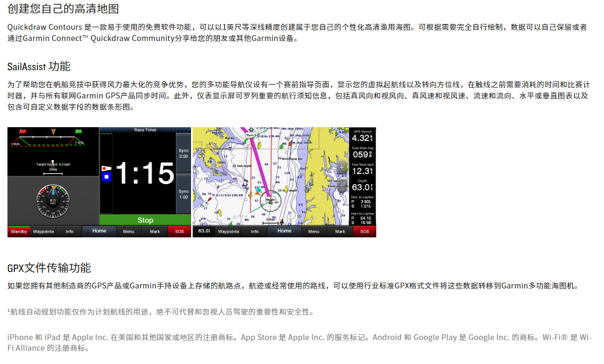Click the Depth 63.0 data field
Screen dimensions: 604x364
click(362, 186)
